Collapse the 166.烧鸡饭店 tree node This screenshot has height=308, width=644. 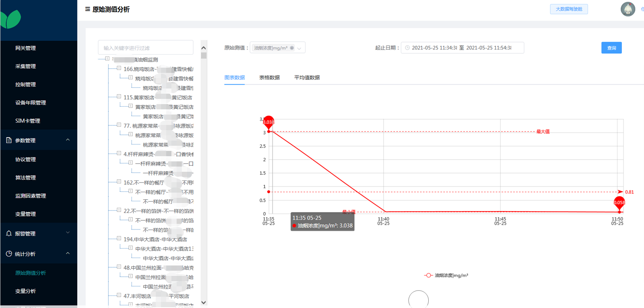click(x=118, y=69)
